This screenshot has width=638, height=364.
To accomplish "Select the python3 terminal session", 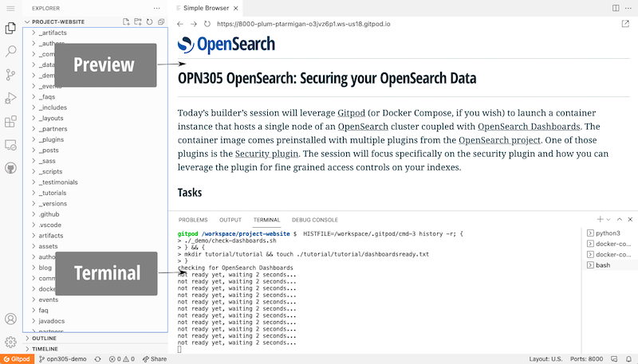I will (x=609, y=233).
